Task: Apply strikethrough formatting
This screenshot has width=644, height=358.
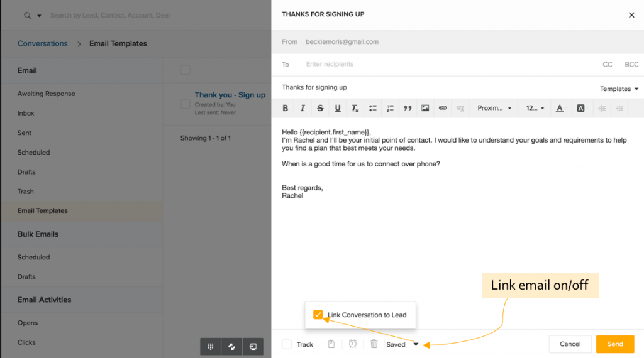Action: coord(320,108)
